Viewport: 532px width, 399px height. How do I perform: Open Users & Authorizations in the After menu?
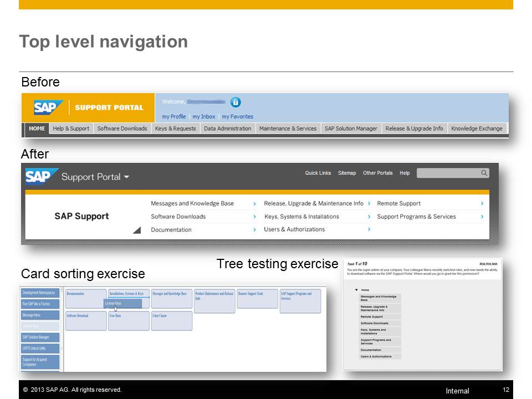(x=294, y=229)
